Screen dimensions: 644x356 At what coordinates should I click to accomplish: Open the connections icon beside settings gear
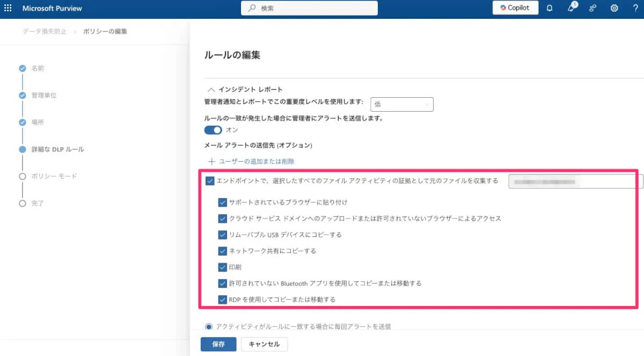pos(592,8)
